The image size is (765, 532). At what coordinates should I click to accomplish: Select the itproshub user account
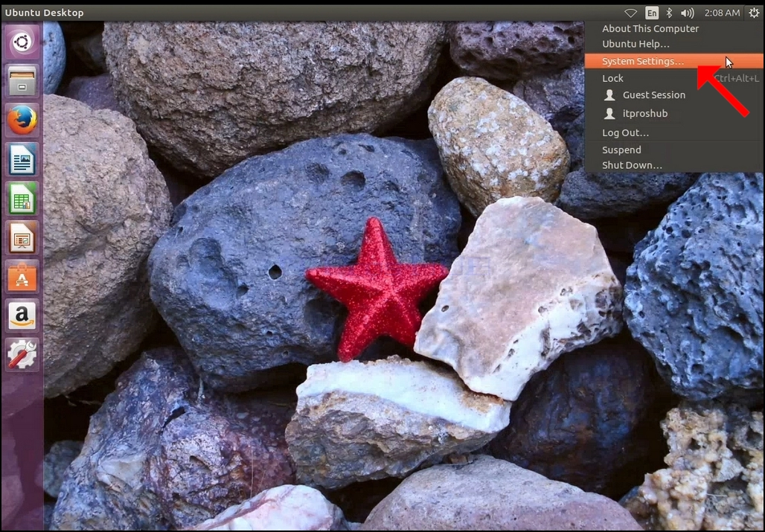pyautogui.click(x=674, y=114)
